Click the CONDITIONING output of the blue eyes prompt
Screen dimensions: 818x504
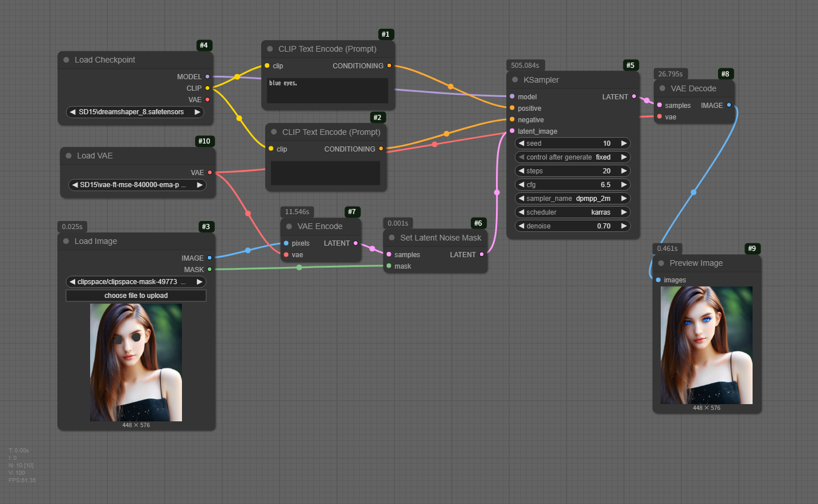(x=389, y=65)
